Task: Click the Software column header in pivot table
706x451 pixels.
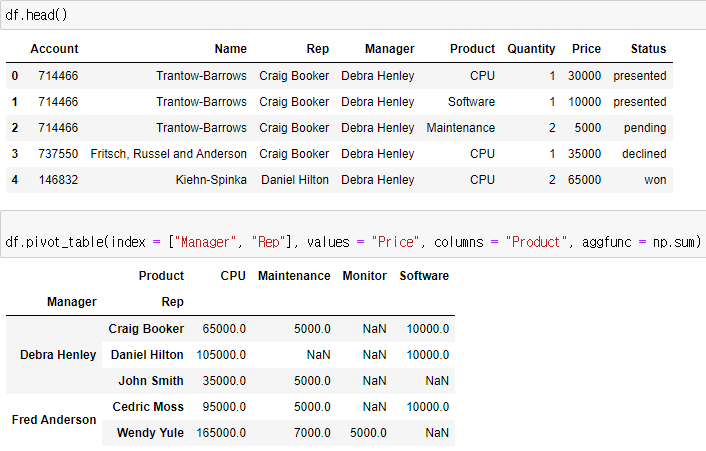Action: [x=424, y=275]
